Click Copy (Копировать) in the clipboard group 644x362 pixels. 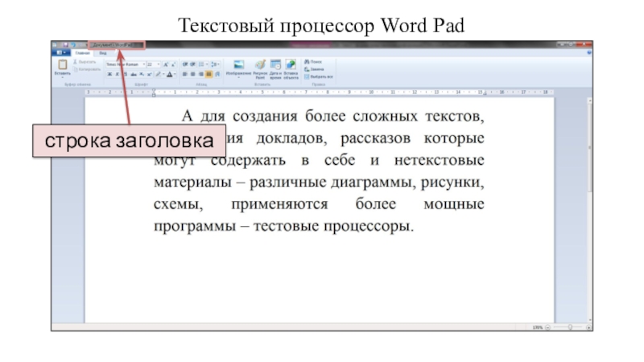click(87, 69)
